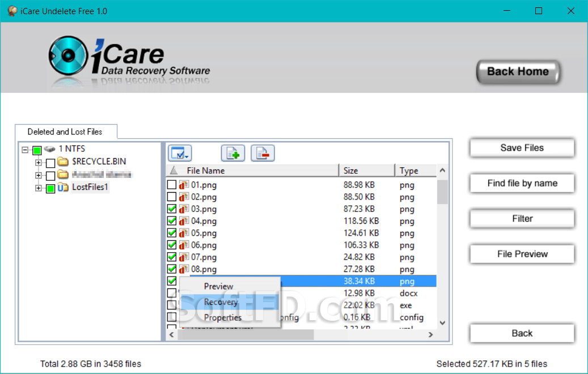
Task: Click the 03.png file type icon
Action: pyautogui.click(x=184, y=209)
